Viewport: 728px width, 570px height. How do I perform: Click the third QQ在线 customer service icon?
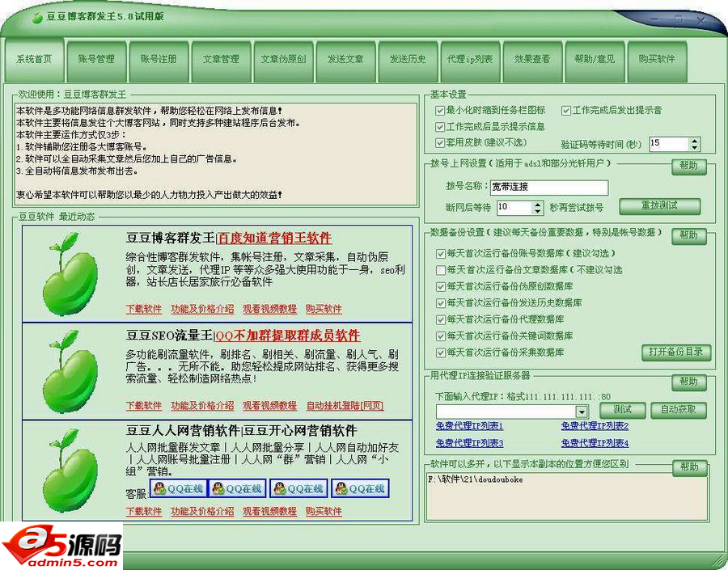coord(298,489)
